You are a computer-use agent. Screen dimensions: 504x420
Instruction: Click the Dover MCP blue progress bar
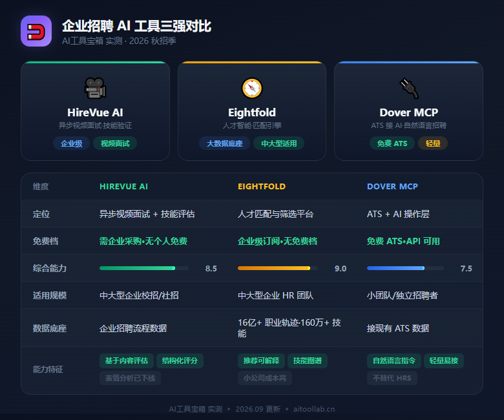pos(405,268)
